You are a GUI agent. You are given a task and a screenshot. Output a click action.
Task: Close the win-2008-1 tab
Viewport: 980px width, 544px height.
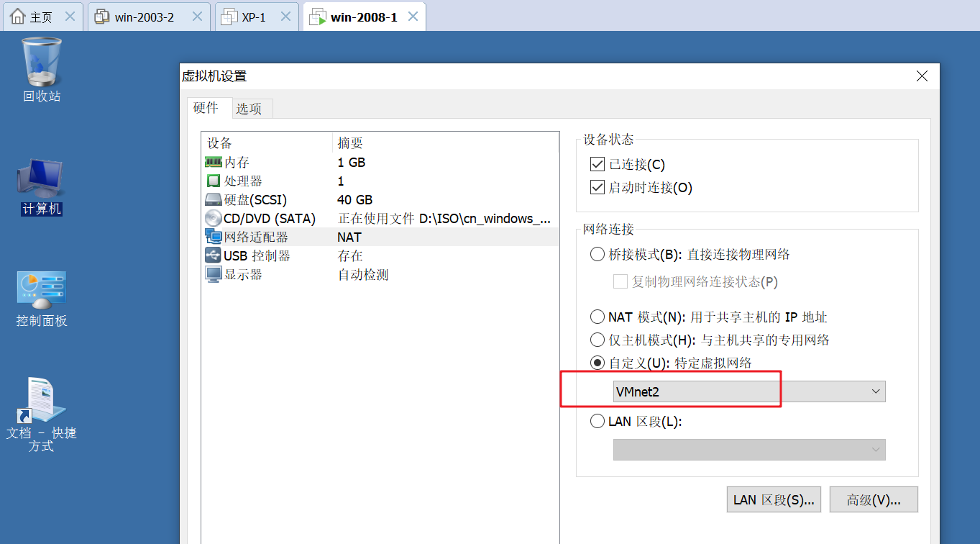(411, 17)
